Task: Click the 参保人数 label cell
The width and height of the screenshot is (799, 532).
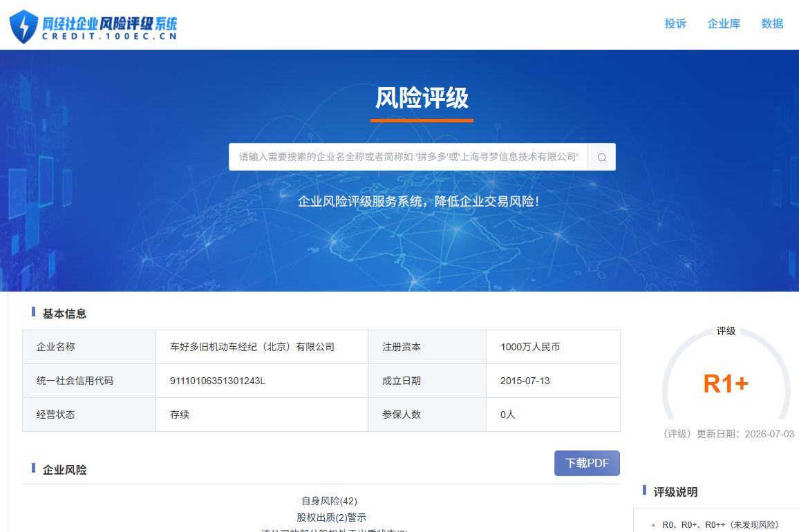Action: (x=427, y=415)
